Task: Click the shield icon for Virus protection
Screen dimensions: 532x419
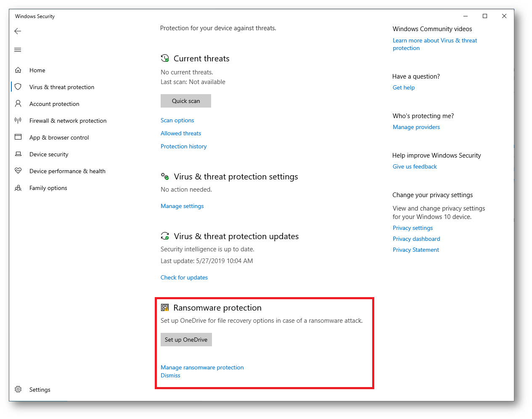Action: (18, 87)
